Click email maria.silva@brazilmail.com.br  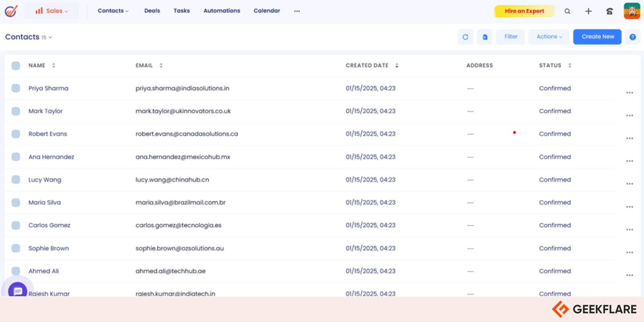[180, 203]
